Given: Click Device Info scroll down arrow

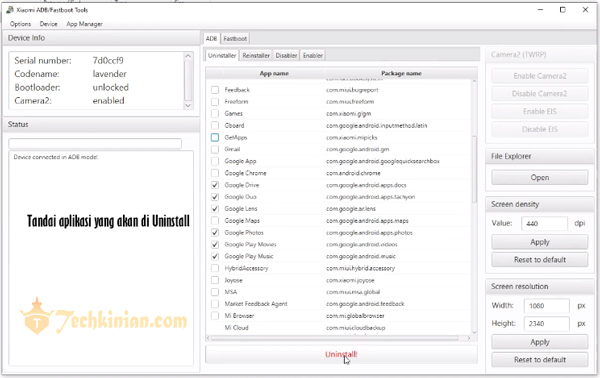Looking at the screenshot, I should [188, 105].
